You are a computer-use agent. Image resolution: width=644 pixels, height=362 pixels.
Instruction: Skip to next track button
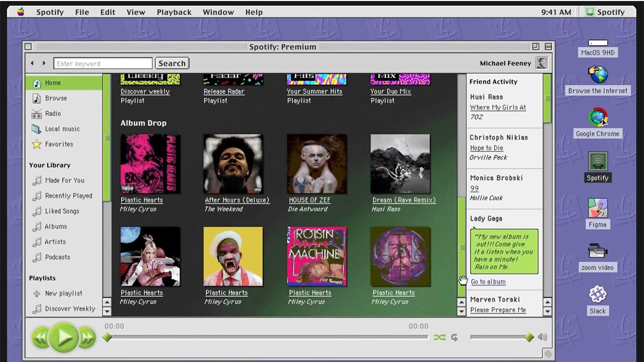click(87, 337)
